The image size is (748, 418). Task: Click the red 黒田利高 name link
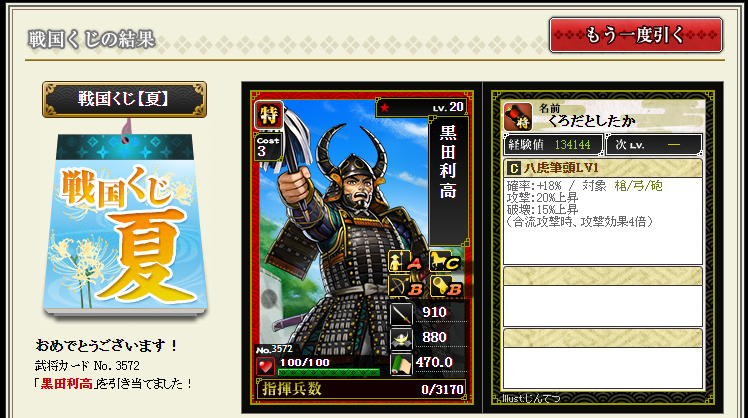67,384
